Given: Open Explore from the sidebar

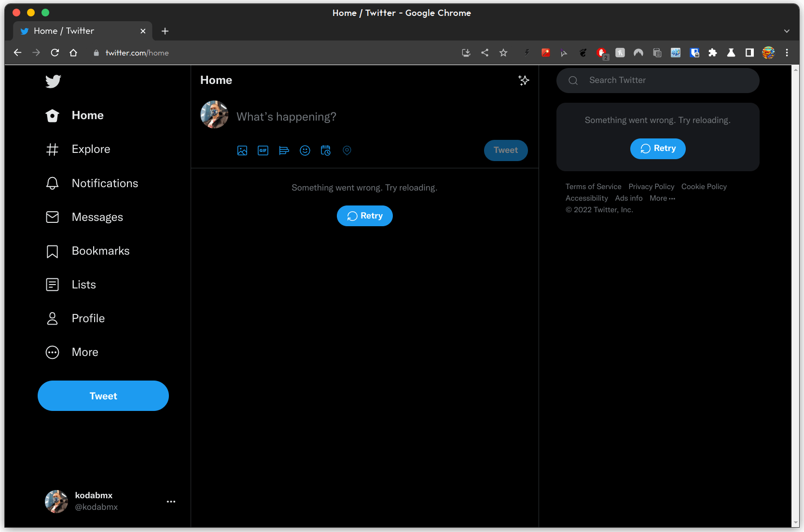Looking at the screenshot, I should pos(78,150).
